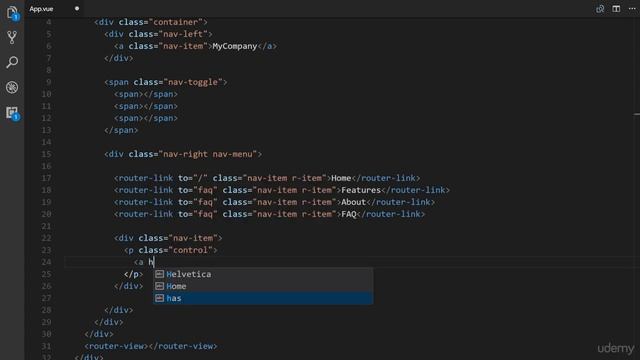Click the "container" class value on line 4
This screenshot has height=360, width=640.
point(175,22)
